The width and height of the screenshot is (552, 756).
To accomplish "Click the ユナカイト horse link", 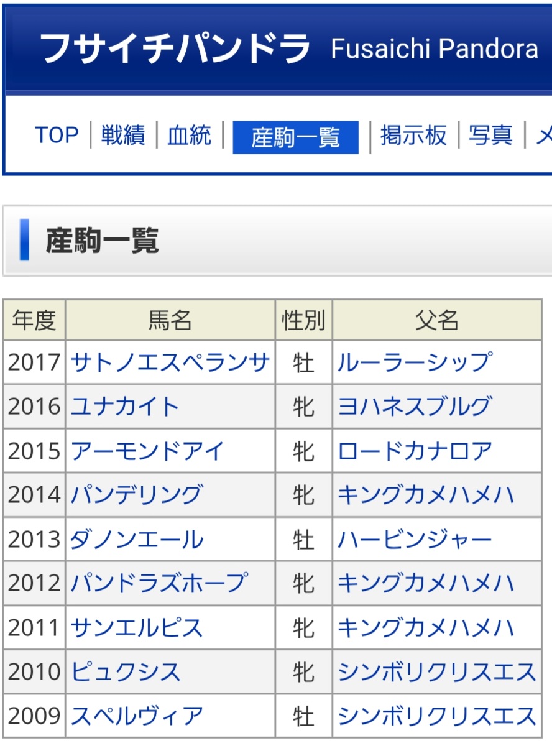I will (126, 407).
